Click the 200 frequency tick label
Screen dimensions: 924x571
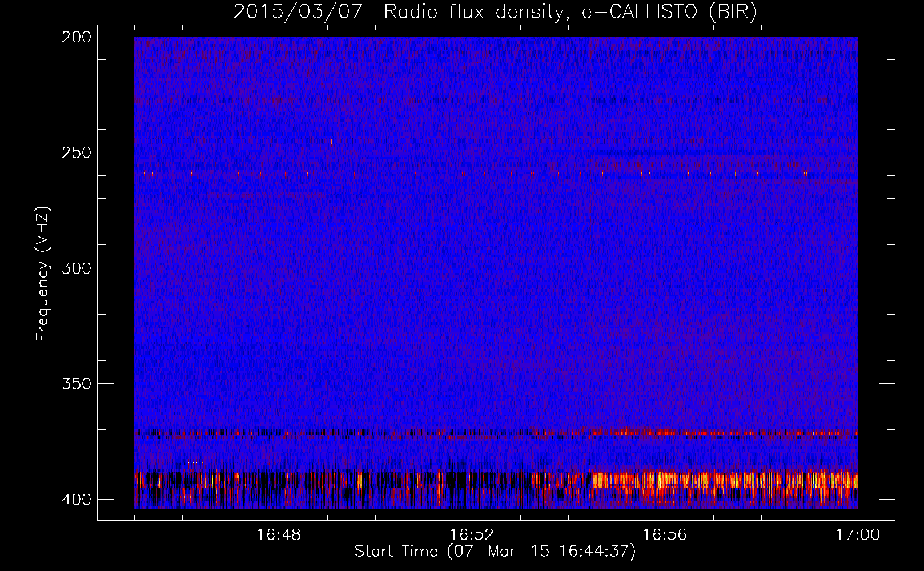[x=76, y=37]
